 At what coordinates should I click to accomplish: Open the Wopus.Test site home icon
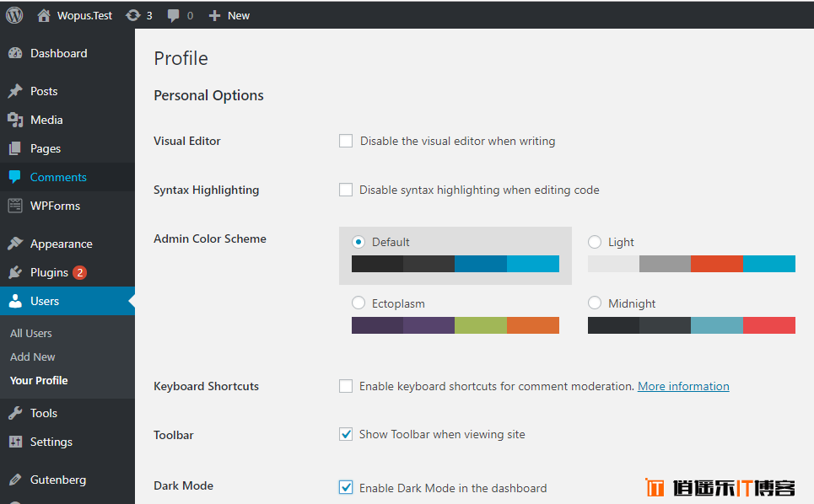44,15
